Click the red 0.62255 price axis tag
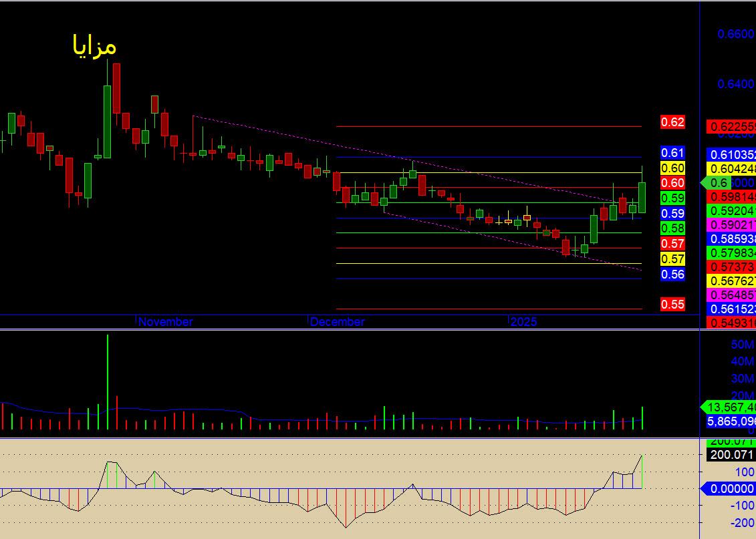 [731, 127]
